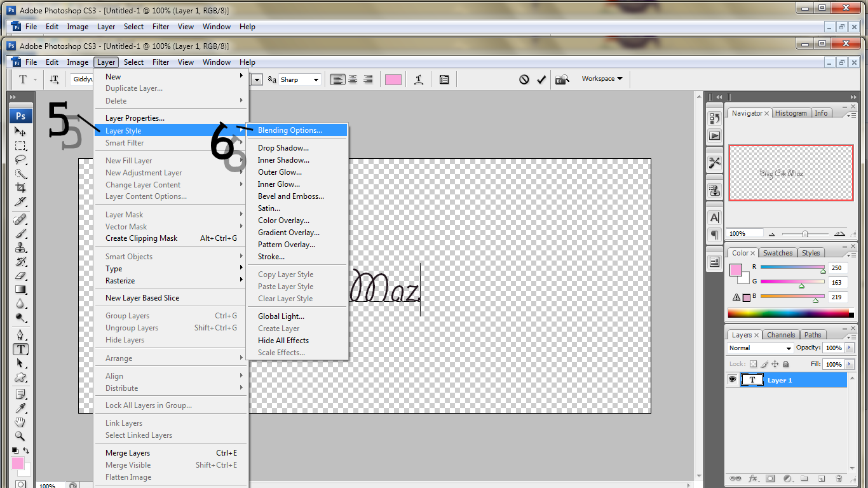
Task: Cancel current text edits
Action: (x=524, y=79)
